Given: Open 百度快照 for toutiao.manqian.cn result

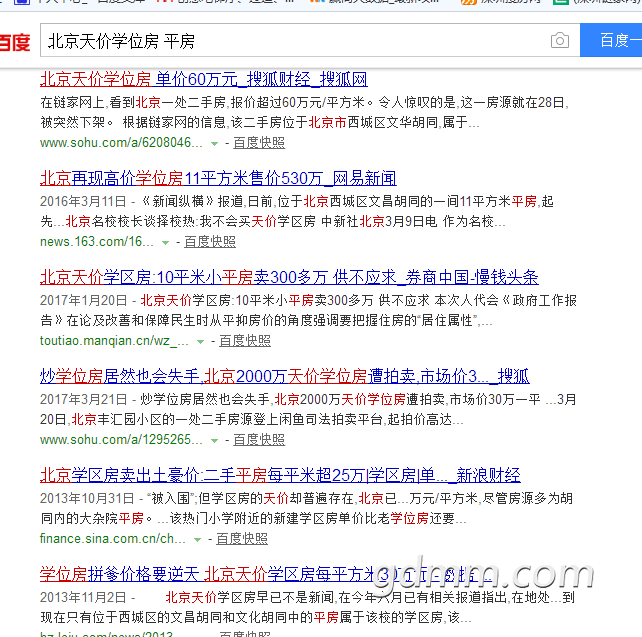Looking at the screenshot, I should (245, 341).
